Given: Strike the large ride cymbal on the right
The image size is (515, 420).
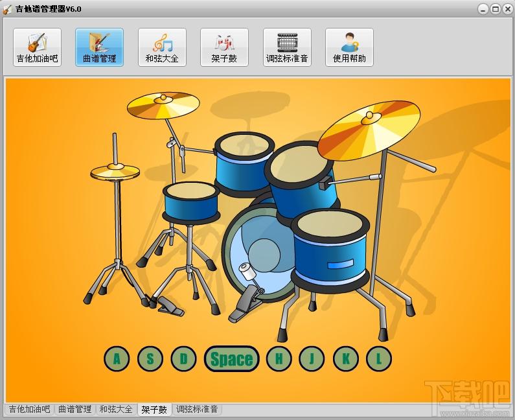Looking at the screenshot, I should [369, 130].
